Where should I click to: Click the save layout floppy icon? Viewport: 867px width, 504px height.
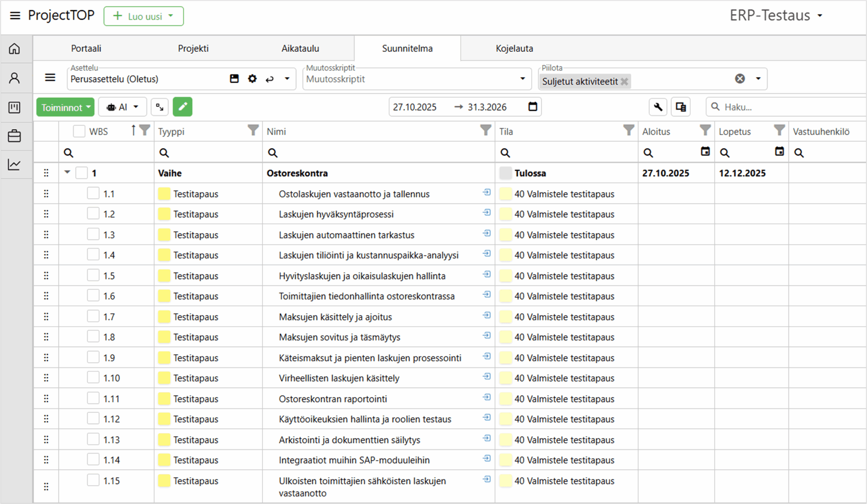coord(234,79)
